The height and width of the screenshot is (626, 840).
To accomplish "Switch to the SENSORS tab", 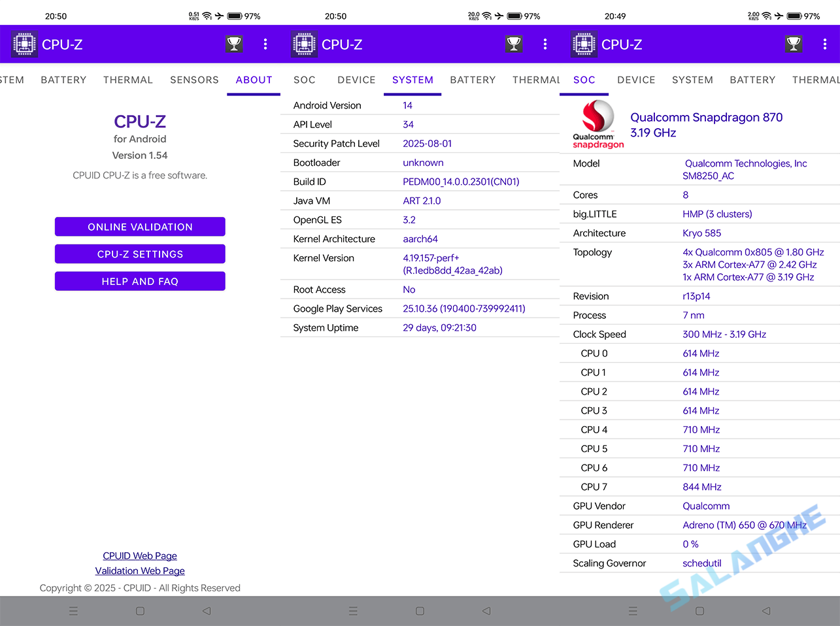I will 194,80.
